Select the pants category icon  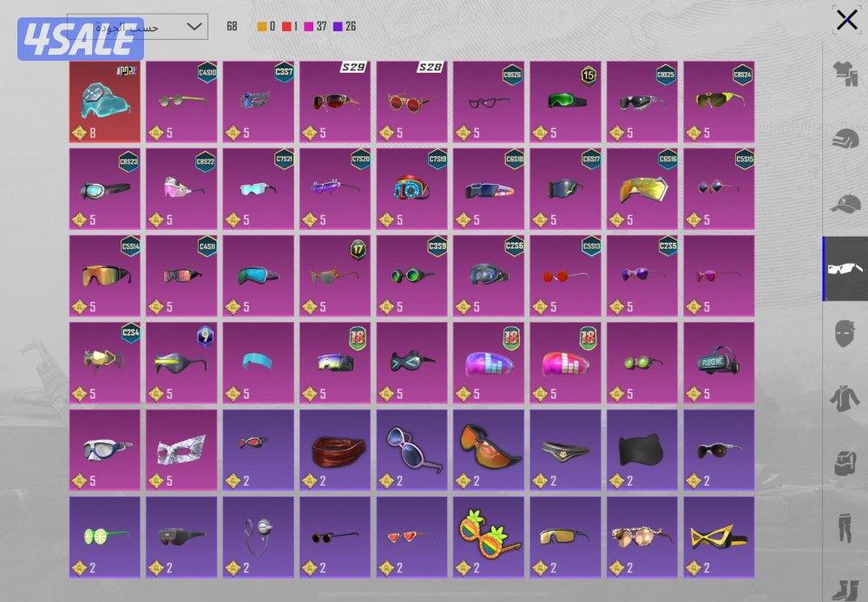[x=846, y=529]
